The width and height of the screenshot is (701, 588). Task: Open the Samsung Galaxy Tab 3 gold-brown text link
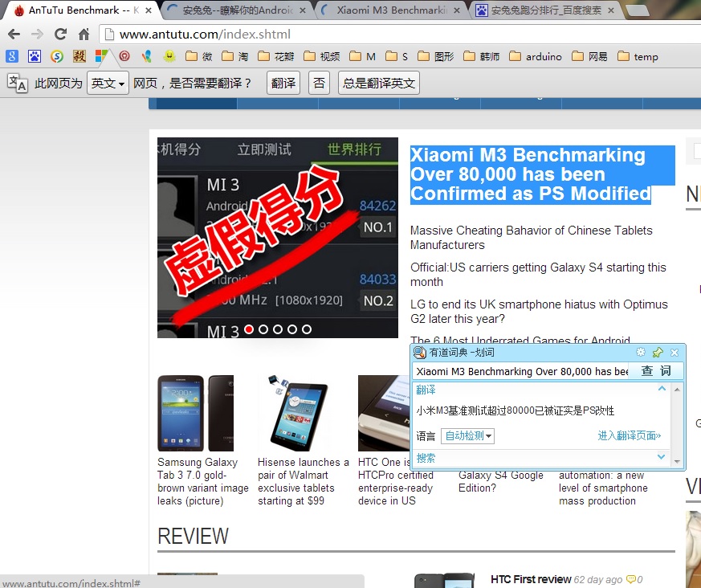tap(203, 482)
